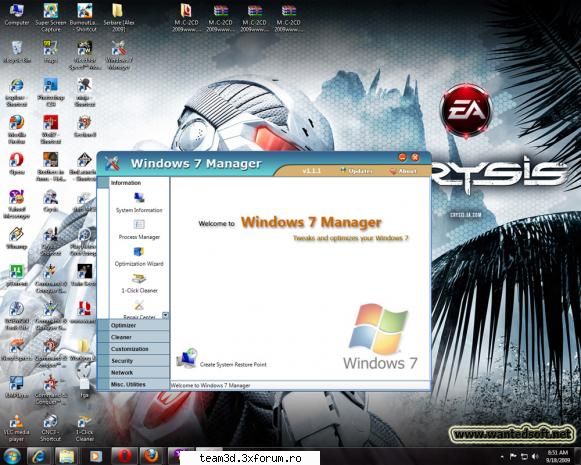Click the status bar welcome message
The image size is (581, 465).
pos(210,385)
